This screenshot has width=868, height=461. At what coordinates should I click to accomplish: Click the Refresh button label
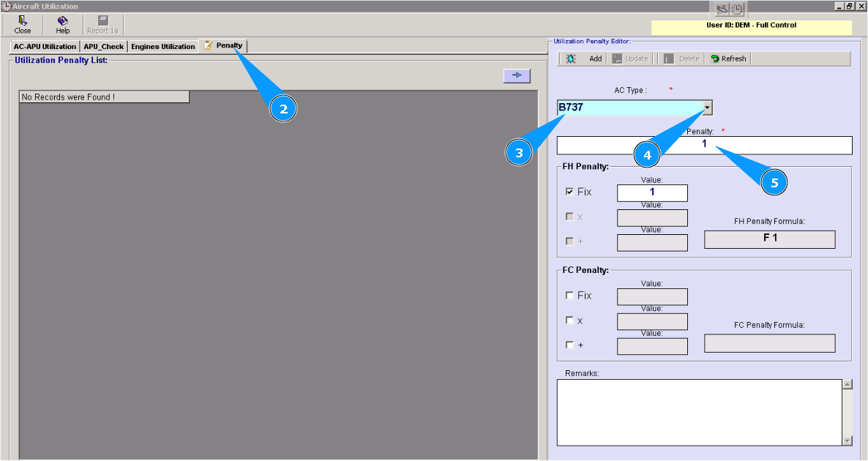point(733,59)
